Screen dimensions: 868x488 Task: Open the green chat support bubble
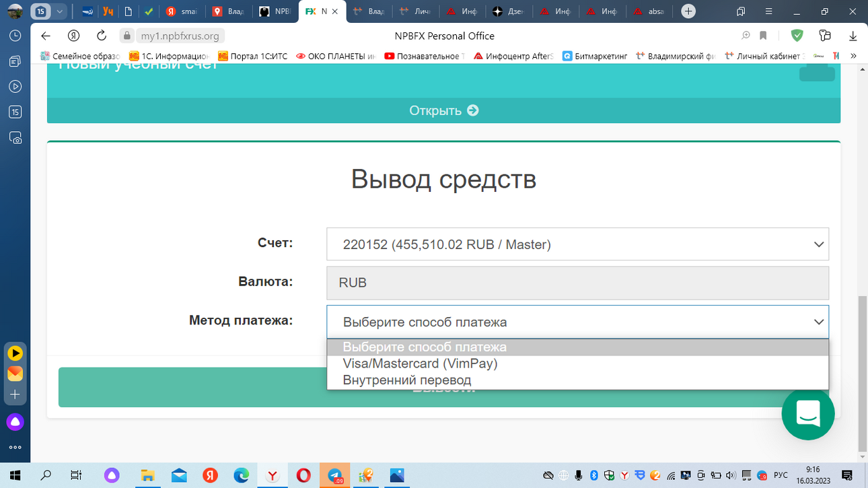point(808,414)
